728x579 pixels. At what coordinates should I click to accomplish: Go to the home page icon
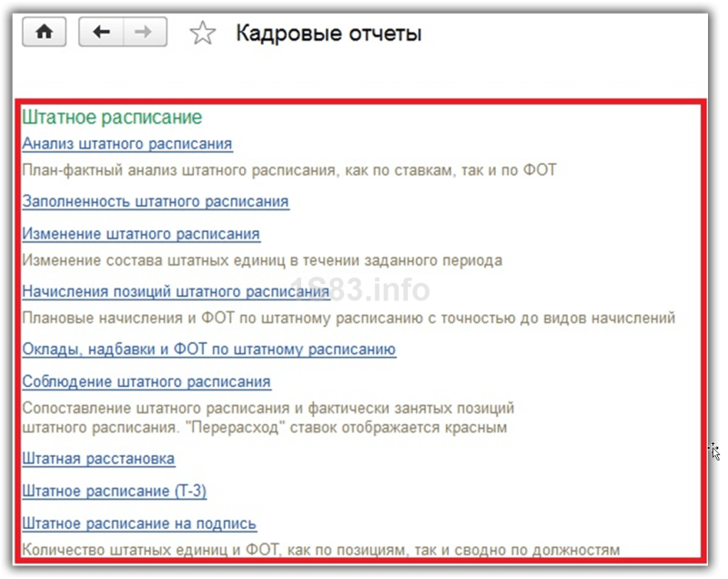pos(44,32)
